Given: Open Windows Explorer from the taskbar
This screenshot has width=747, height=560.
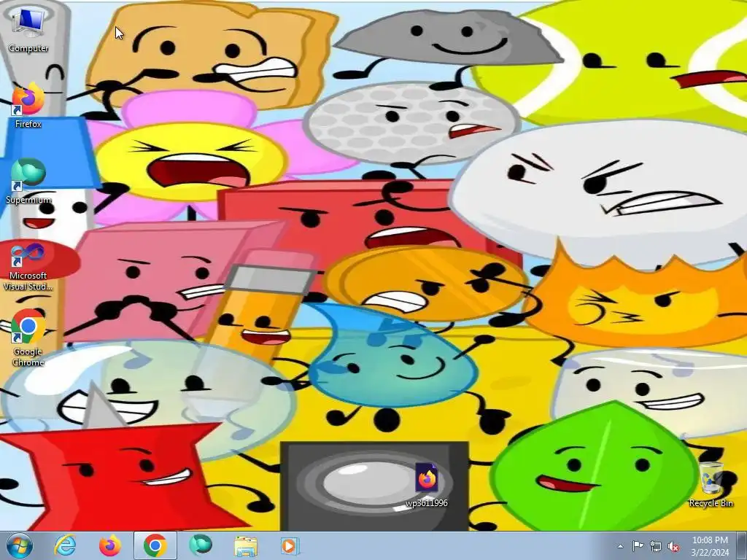Looking at the screenshot, I should pos(246,545).
